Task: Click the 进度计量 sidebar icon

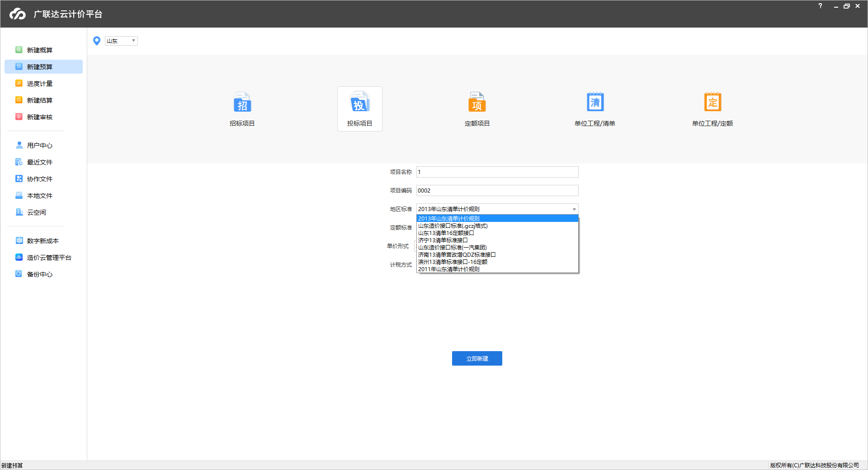Action: click(19, 83)
